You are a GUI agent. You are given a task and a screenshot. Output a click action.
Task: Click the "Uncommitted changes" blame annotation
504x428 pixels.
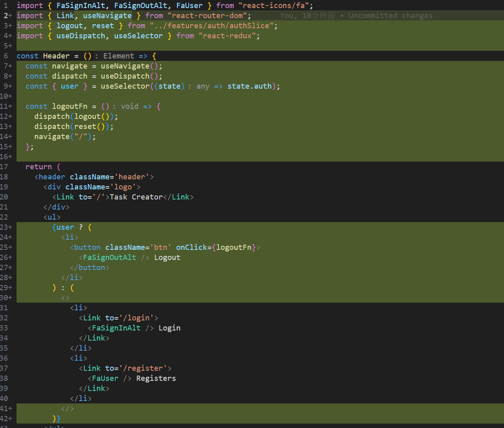pos(390,16)
